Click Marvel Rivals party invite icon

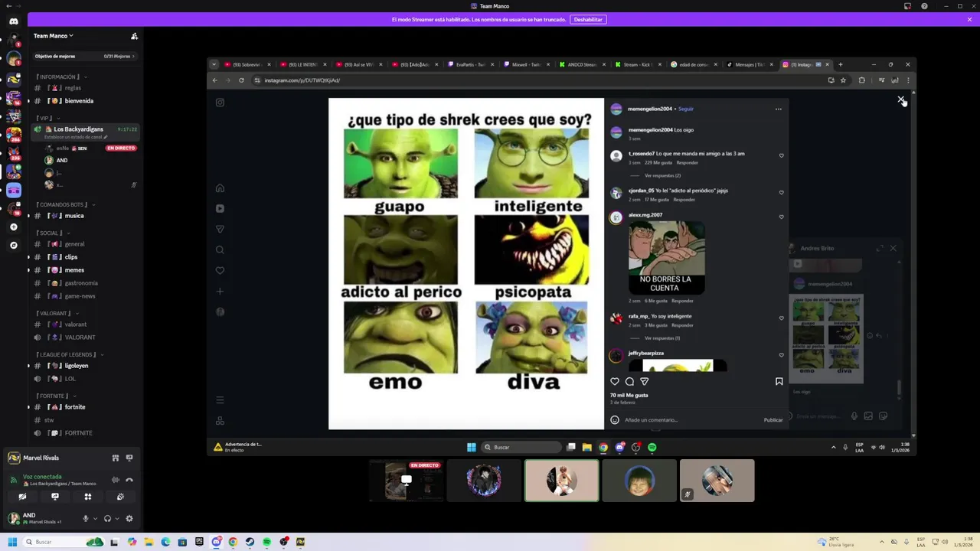[x=116, y=458]
